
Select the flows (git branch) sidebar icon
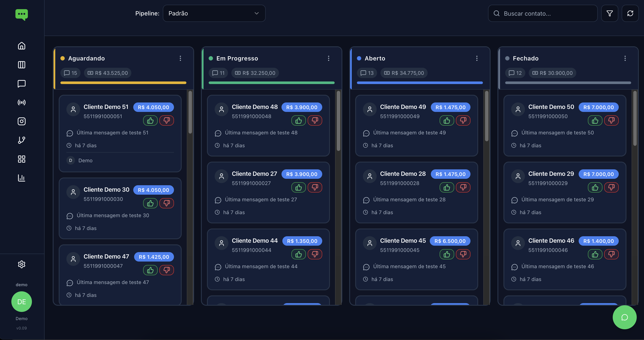click(x=21, y=140)
